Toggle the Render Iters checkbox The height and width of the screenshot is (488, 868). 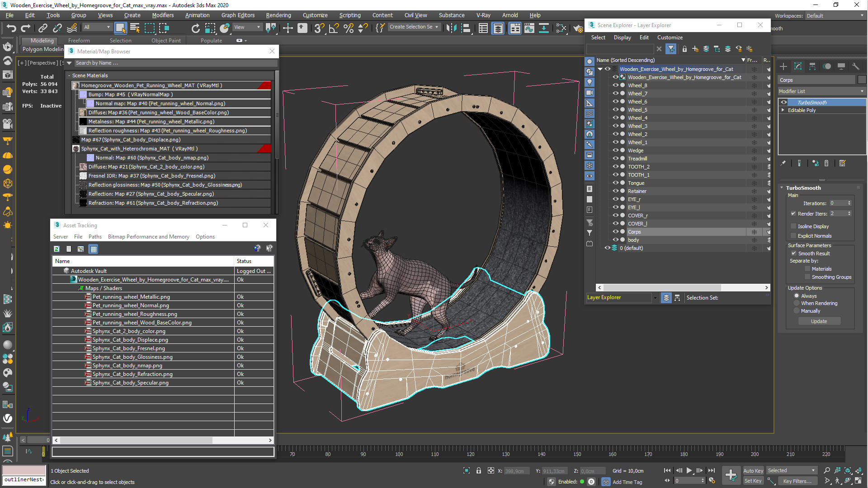[x=793, y=214]
